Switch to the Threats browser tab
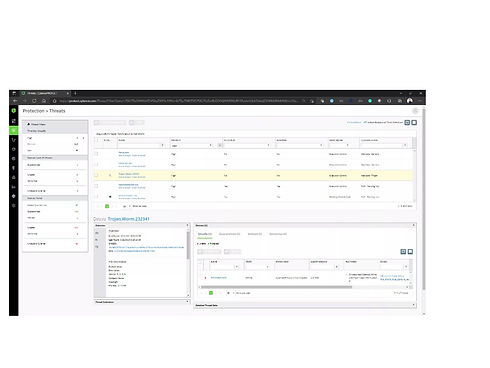Image resolution: width=490 pixels, height=368 pixels. tap(45, 93)
